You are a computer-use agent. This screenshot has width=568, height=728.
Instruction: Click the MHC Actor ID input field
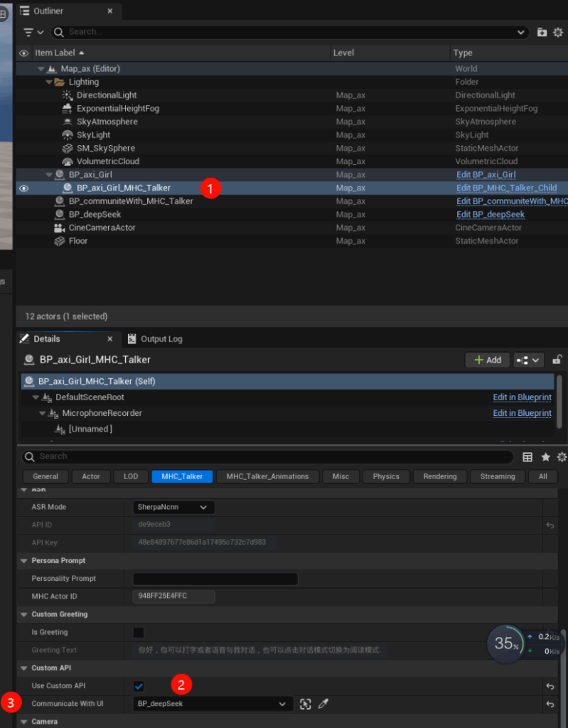coord(173,596)
